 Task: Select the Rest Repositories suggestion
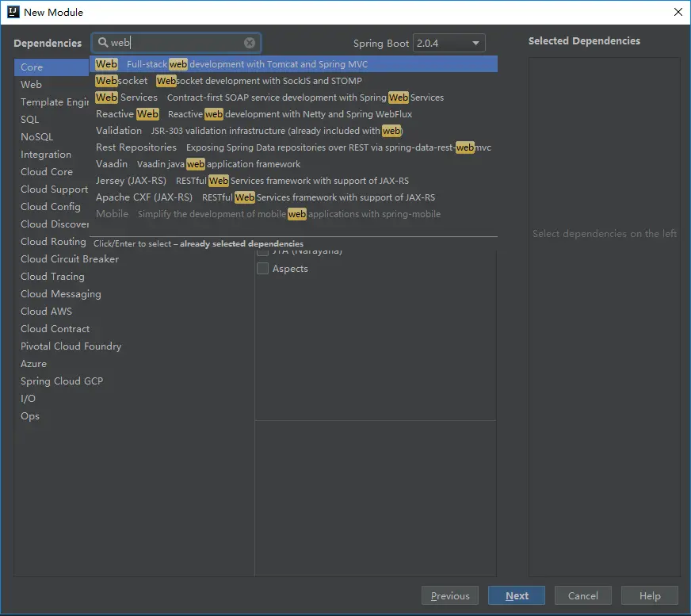(293, 147)
